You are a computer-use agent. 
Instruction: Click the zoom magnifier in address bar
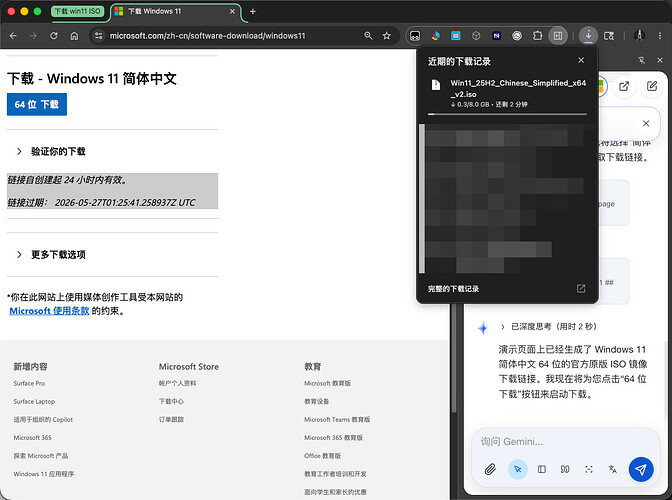point(368,36)
